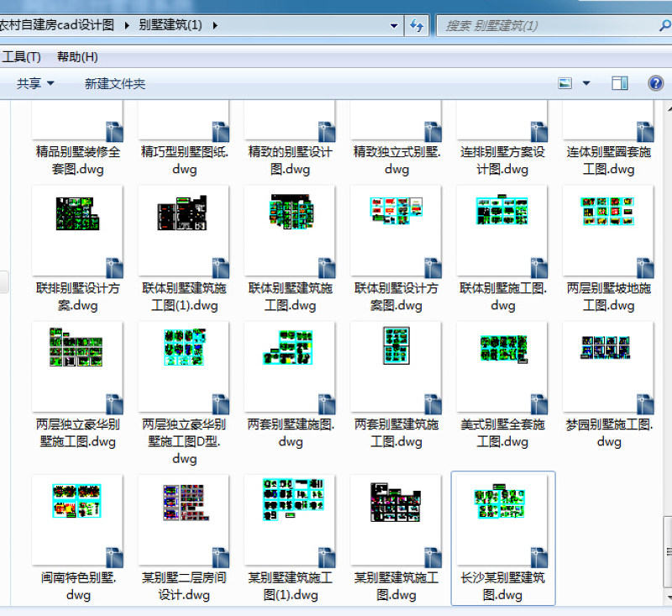This screenshot has height=616, width=672.
Task: Expand the 共享 dropdown
Action: [x=50, y=83]
